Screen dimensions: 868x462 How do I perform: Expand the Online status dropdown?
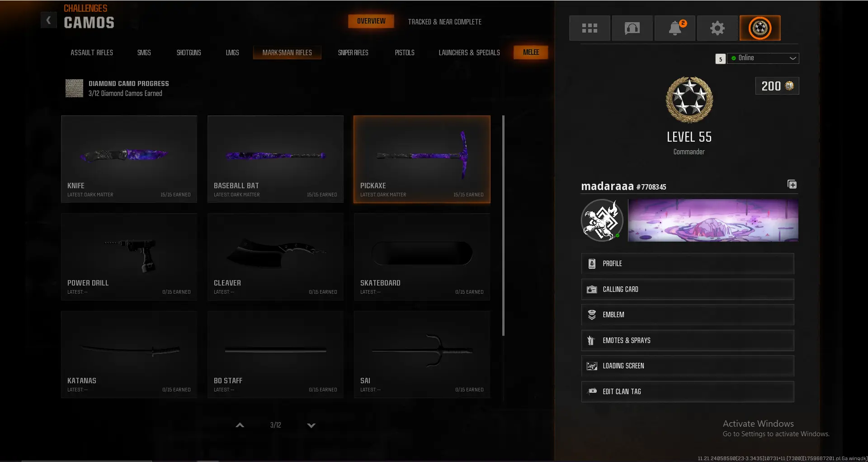pos(763,58)
